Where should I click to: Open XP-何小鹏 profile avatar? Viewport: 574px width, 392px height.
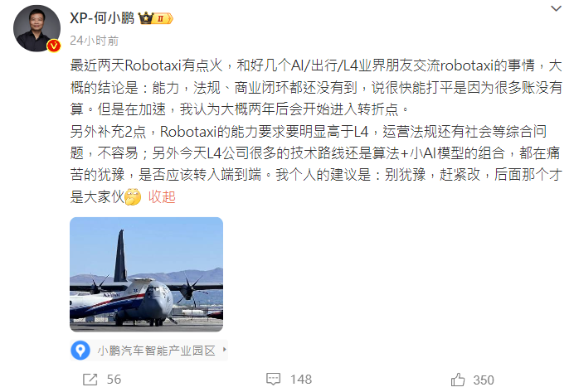(x=36, y=28)
